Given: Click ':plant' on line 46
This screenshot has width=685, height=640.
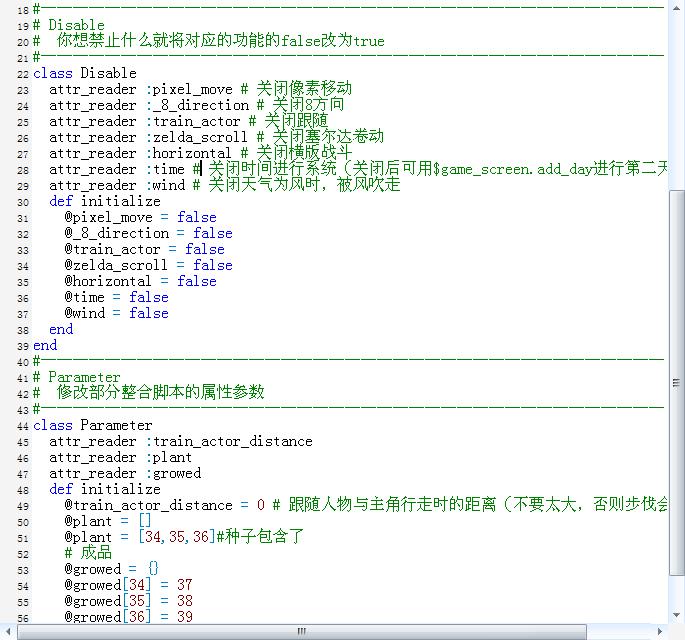Looking at the screenshot, I should pos(169,457).
